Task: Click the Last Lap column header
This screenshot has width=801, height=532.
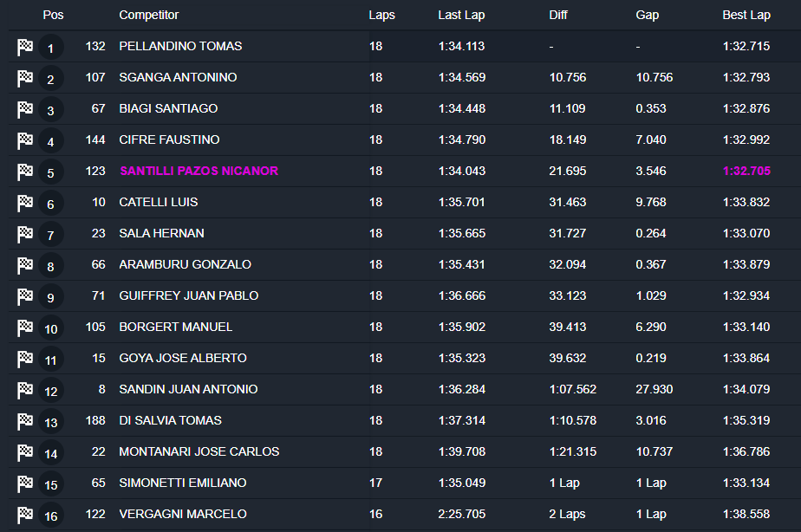Action: 460,16
